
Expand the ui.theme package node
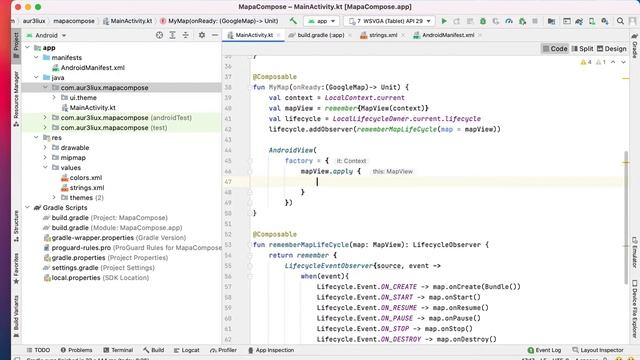[x=54, y=98]
